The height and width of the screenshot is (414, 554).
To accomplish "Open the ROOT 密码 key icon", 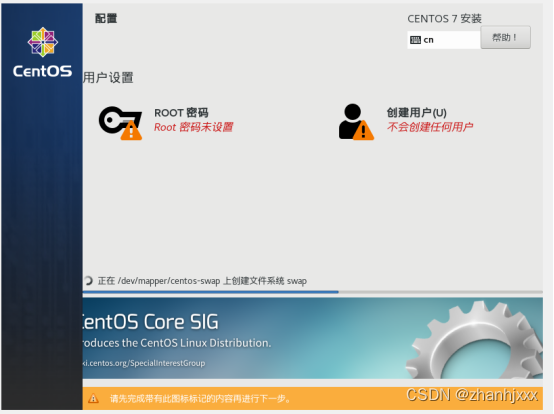I will click(120, 123).
